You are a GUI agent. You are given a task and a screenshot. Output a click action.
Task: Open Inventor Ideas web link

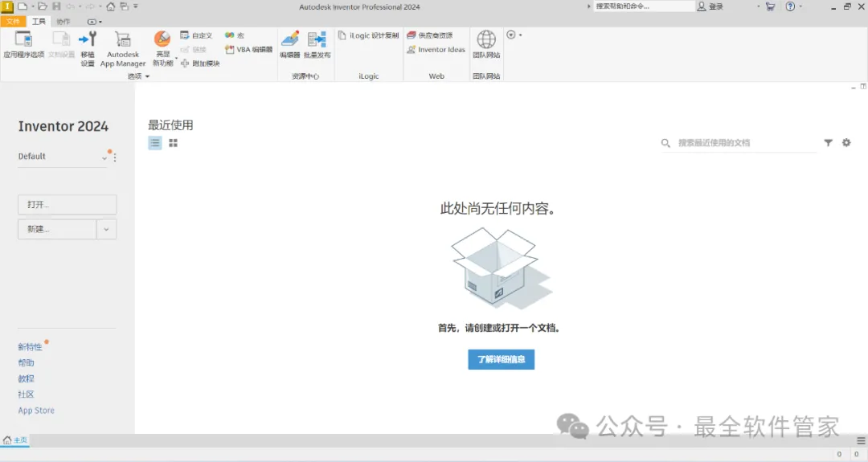point(436,50)
